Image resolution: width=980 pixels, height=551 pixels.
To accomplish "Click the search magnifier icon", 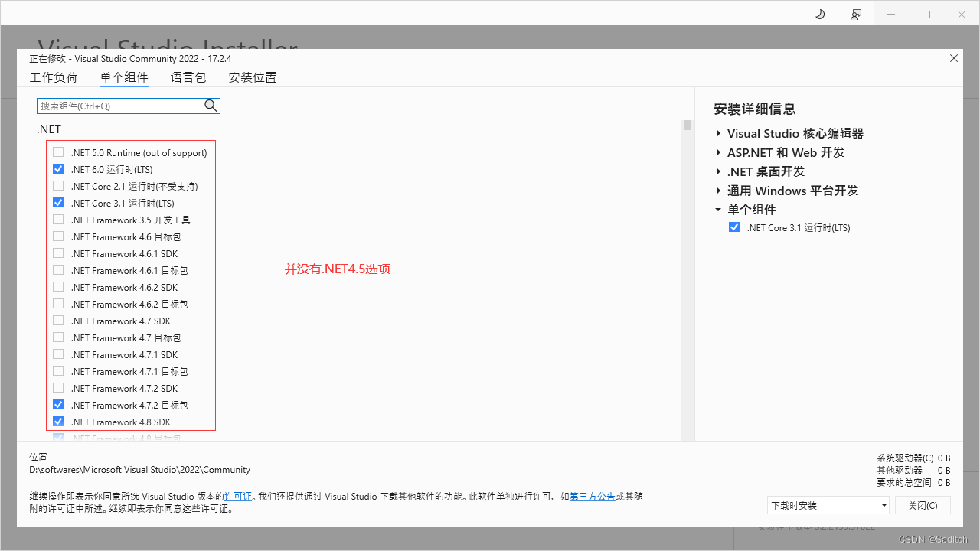I will click(211, 106).
